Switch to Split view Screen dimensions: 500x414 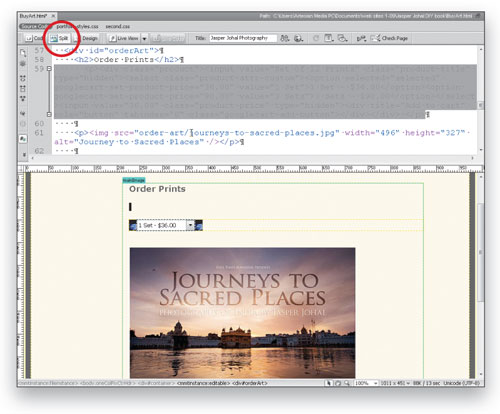(x=59, y=38)
